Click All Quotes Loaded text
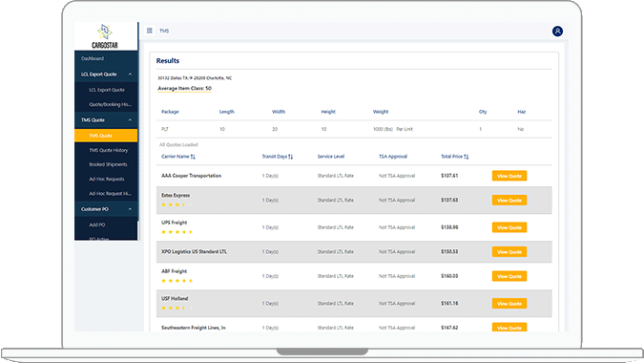644x363 pixels. (178, 144)
